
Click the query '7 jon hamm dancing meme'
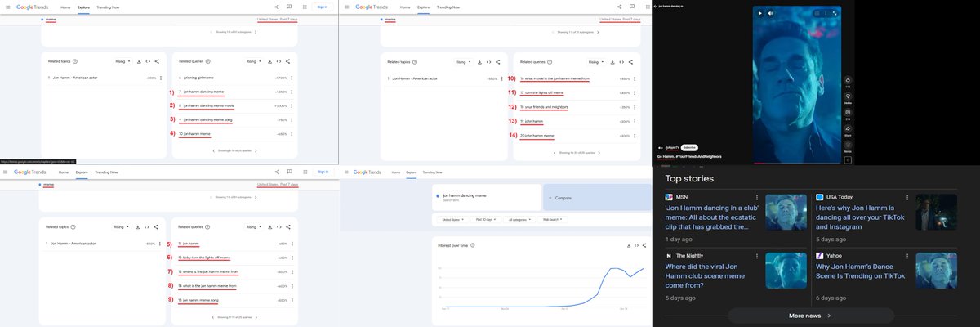[x=201, y=92]
